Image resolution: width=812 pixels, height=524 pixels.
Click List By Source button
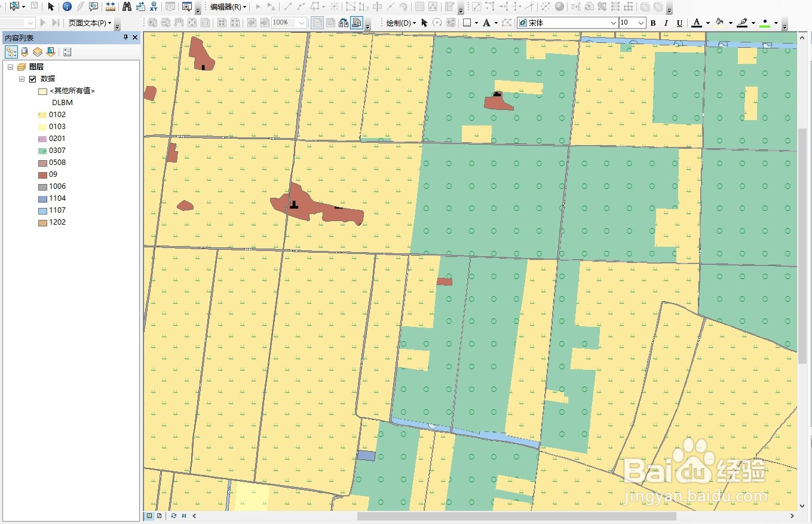pos(24,52)
